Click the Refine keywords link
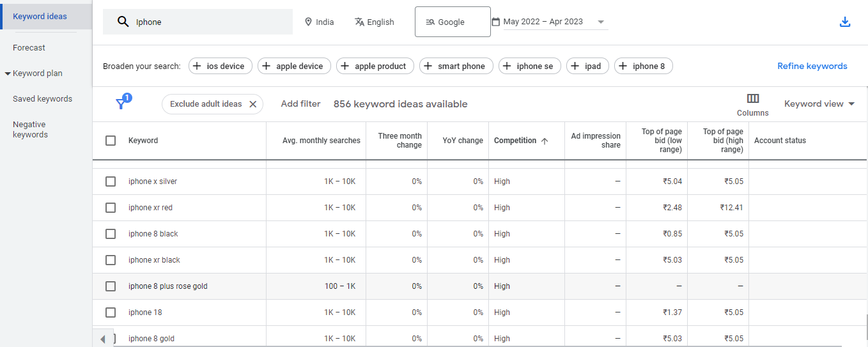Screen dimensions: 868x347 812,66
